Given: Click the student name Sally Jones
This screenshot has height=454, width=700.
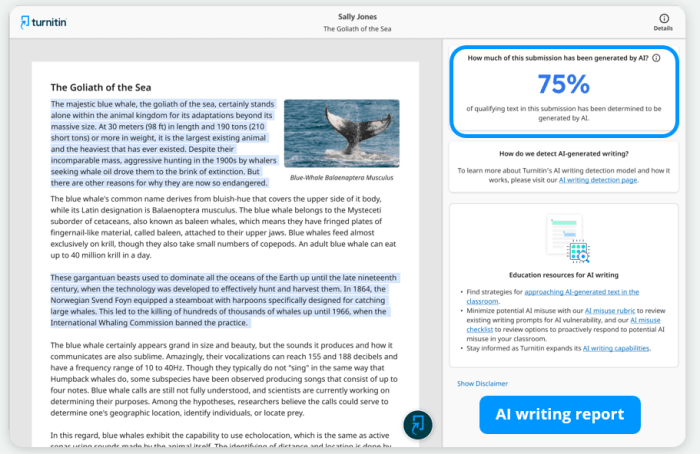Looking at the screenshot, I should pos(357,17).
